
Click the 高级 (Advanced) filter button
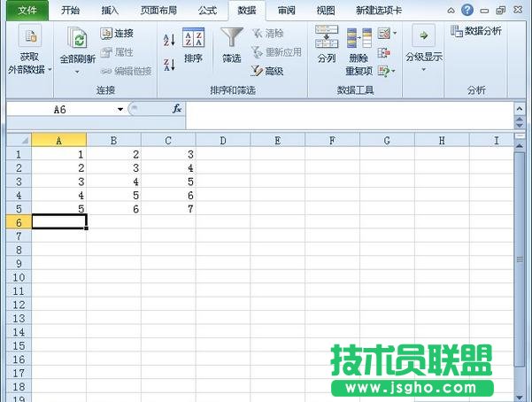(268, 71)
